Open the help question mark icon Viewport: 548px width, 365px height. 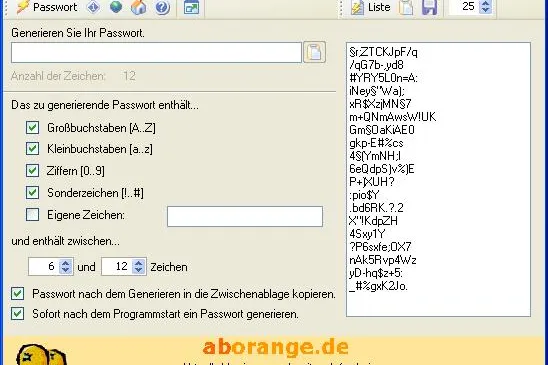point(162,7)
